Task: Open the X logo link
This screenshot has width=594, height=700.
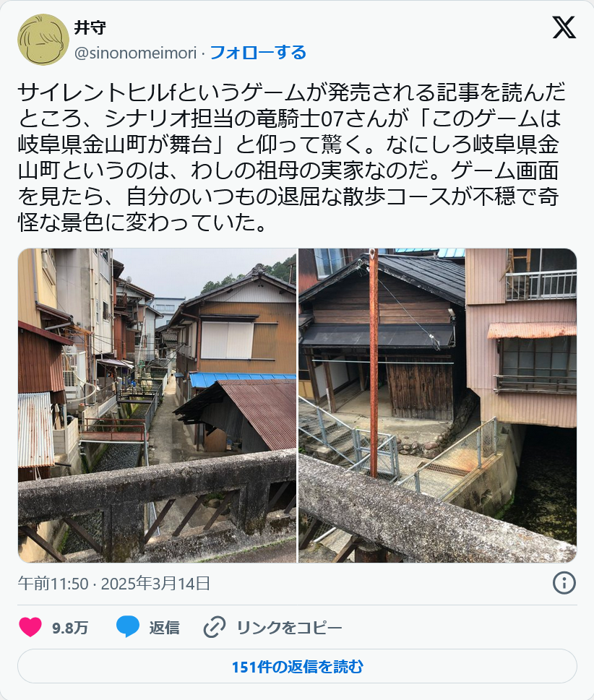Action: [564, 27]
